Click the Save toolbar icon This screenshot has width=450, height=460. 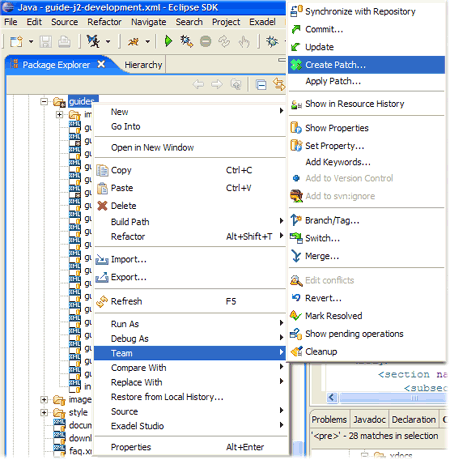tap(46, 42)
